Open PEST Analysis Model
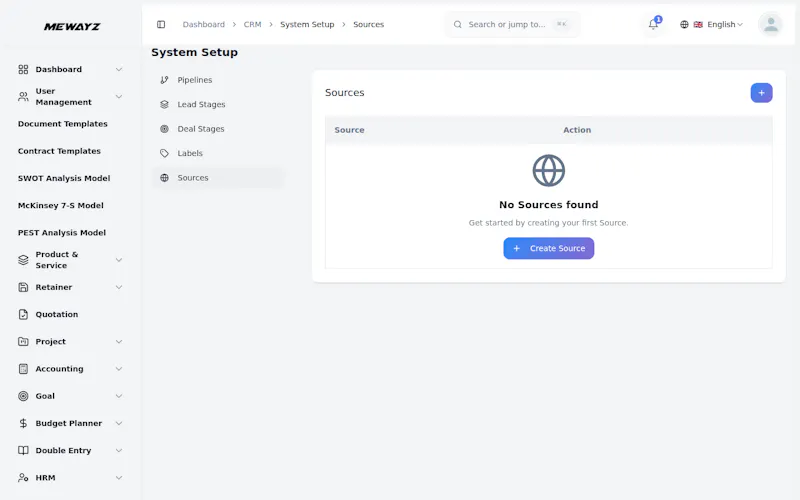This screenshot has width=800, height=500. pyautogui.click(x=62, y=233)
